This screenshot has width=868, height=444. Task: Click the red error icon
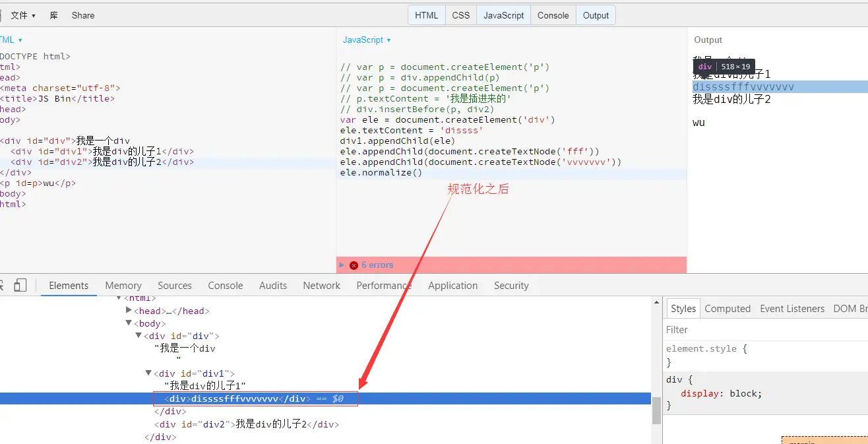click(x=354, y=265)
